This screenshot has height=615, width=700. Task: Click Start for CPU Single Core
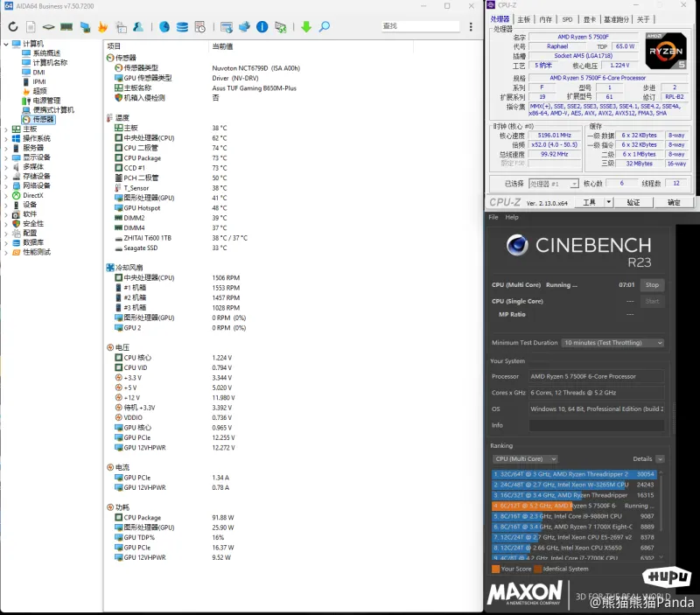[x=652, y=301]
